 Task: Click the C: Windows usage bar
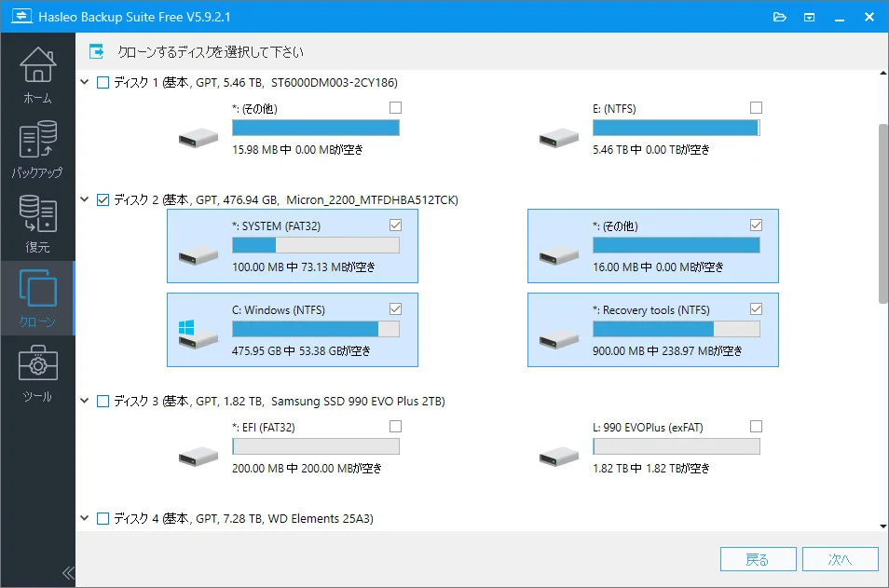(x=316, y=329)
